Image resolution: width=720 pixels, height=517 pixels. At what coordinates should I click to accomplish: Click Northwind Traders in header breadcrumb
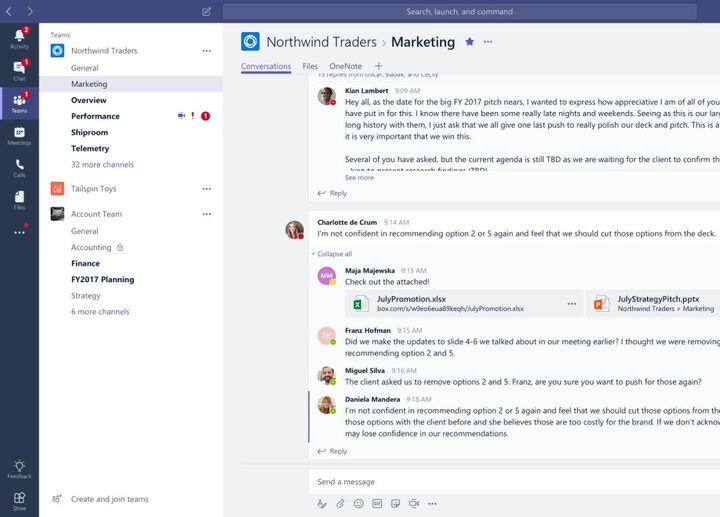pyautogui.click(x=321, y=42)
